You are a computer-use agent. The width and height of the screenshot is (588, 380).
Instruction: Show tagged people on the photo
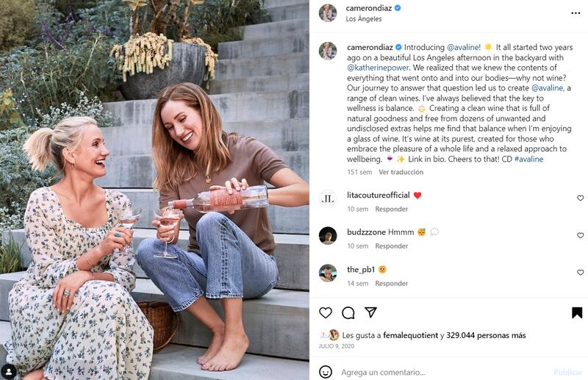pos(8,372)
